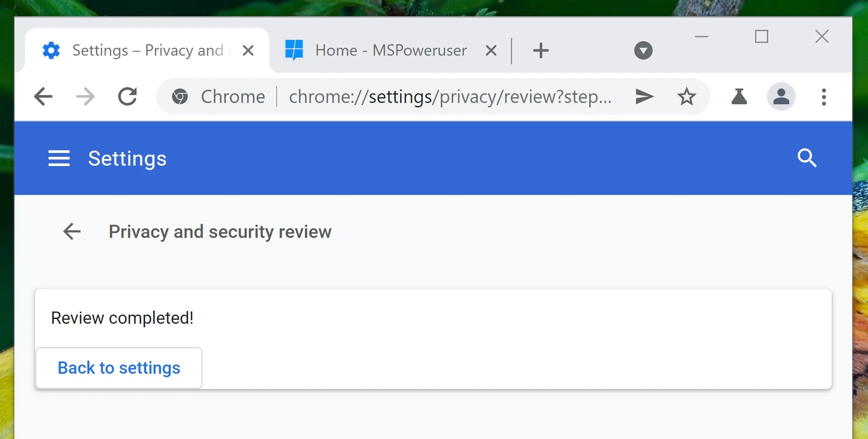Image resolution: width=868 pixels, height=439 pixels.
Task: Close the MSPoweruser tab
Action: [x=491, y=50]
